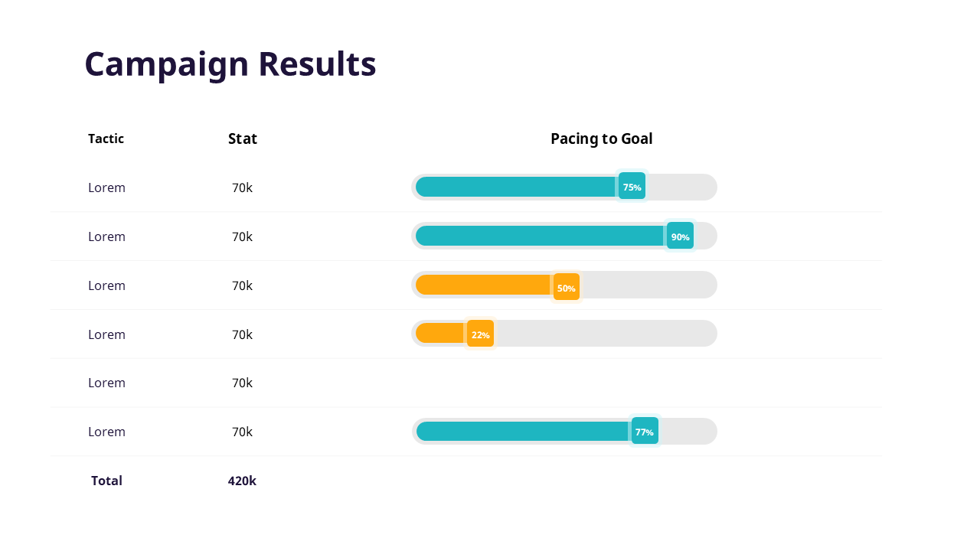
Task: Click the Lorem label beside the 90% bar
Action: [106, 236]
